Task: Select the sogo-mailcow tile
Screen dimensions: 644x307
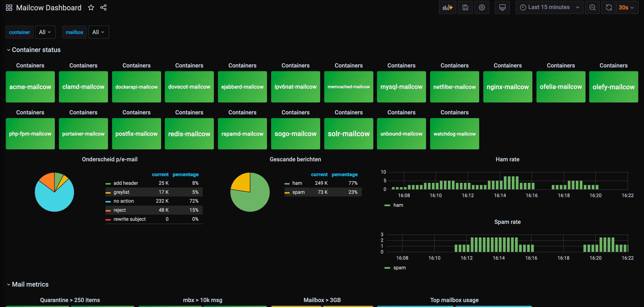Action: (x=295, y=134)
